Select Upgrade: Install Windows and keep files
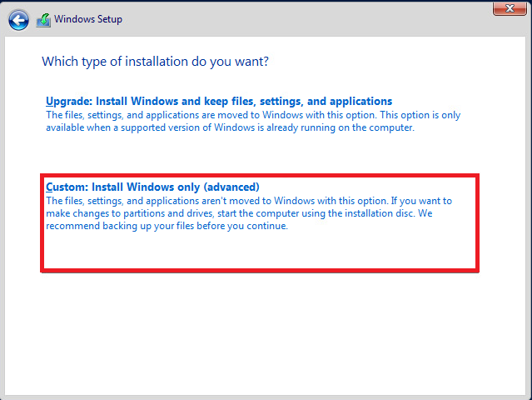 tap(219, 102)
